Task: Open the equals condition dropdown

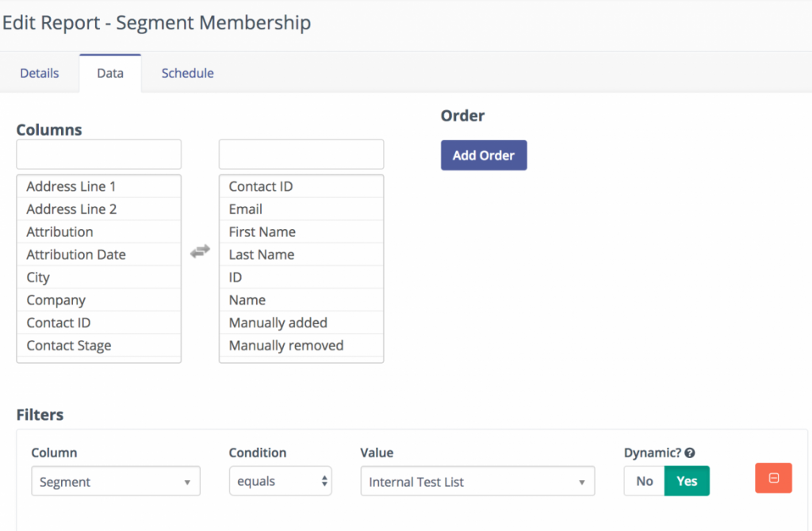Action: [280, 482]
